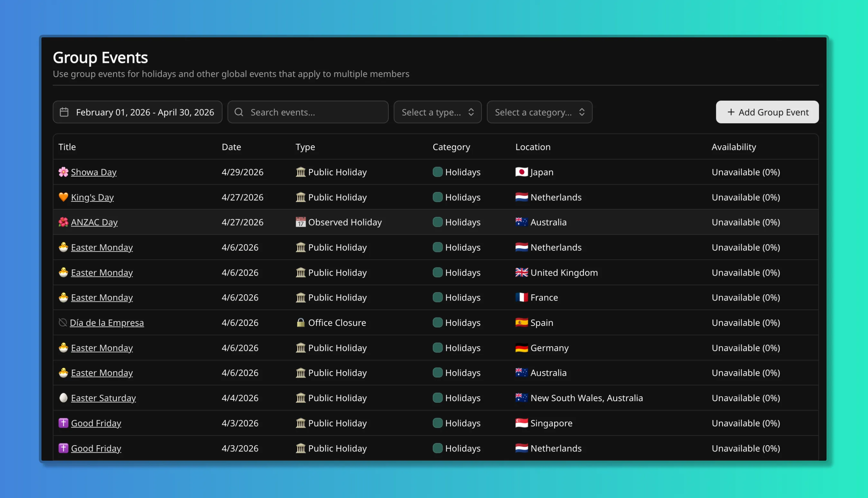
Task: Open Easter Monday for United Kingdom
Action: pyautogui.click(x=102, y=272)
